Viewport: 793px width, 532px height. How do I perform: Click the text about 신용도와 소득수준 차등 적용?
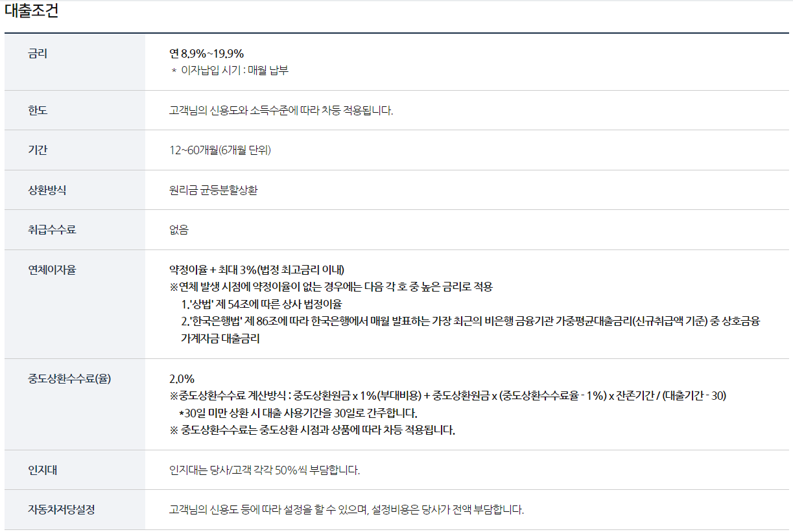281,111
